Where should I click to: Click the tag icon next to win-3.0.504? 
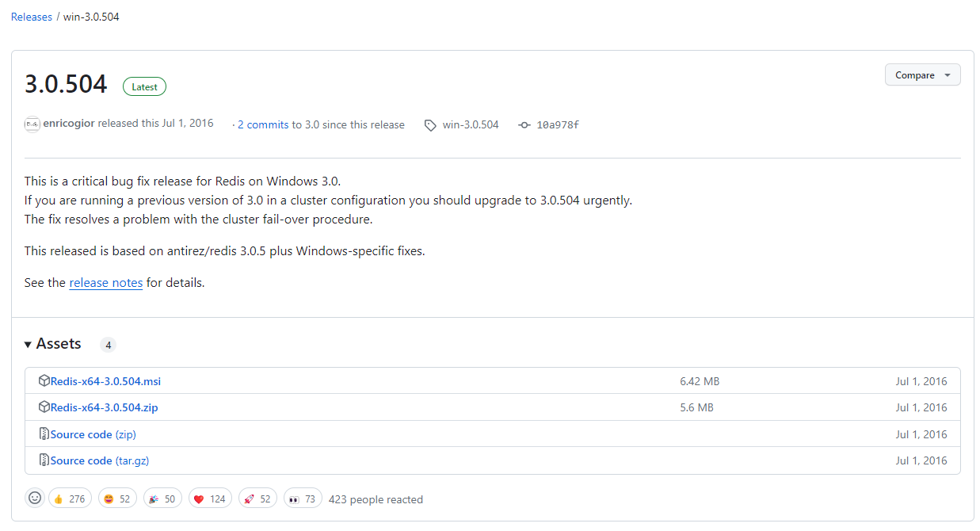(x=430, y=124)
